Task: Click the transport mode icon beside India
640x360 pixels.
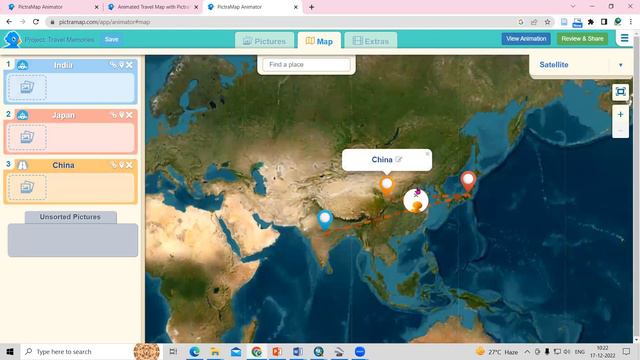Action: (22, 65)
